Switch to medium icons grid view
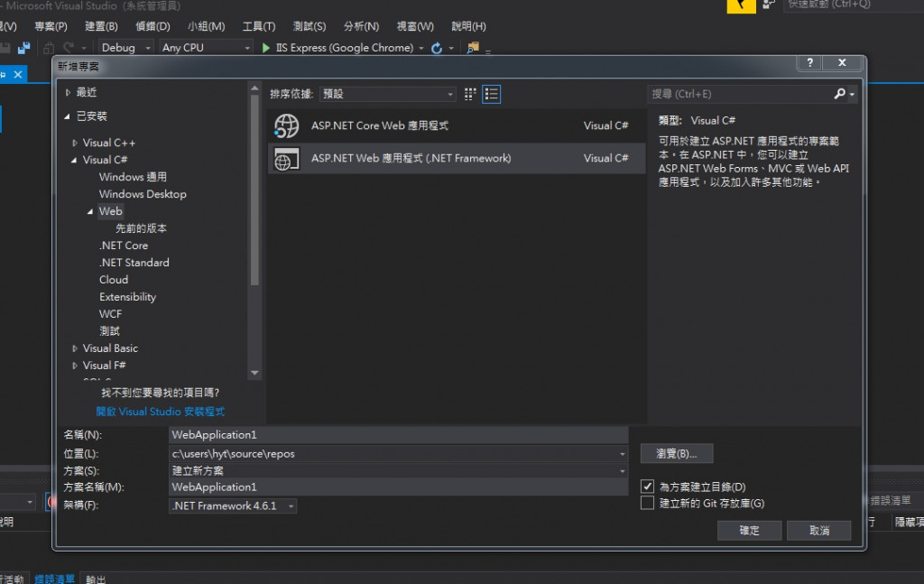The height and width of the screenshot is (584, 924). pyautogui.click(x=469, y=94)
